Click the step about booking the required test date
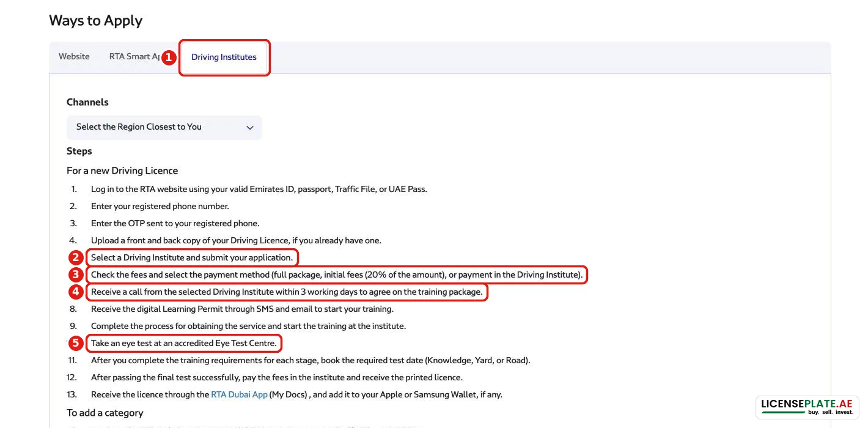Image resolution: width=868 pixels, height=428 pixels. pyautogui.click(x=311, y=360)
